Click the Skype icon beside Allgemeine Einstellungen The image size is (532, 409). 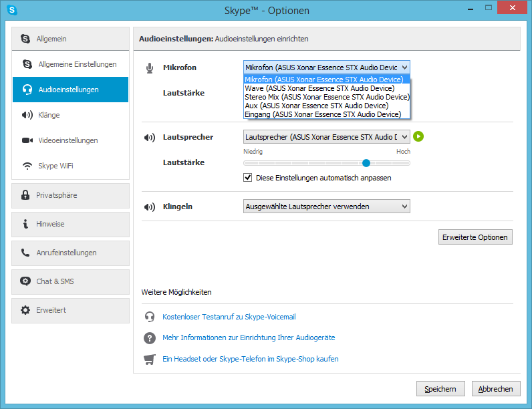[x=27, y=64]
